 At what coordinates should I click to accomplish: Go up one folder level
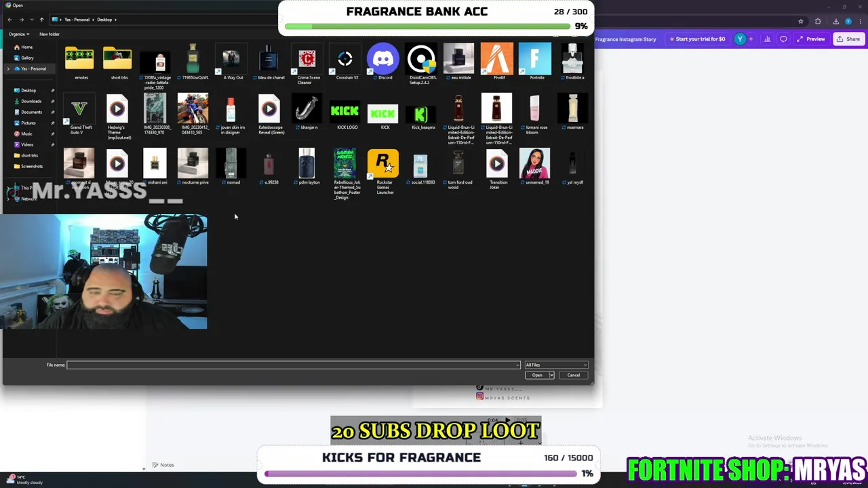[x=41, y=20]
